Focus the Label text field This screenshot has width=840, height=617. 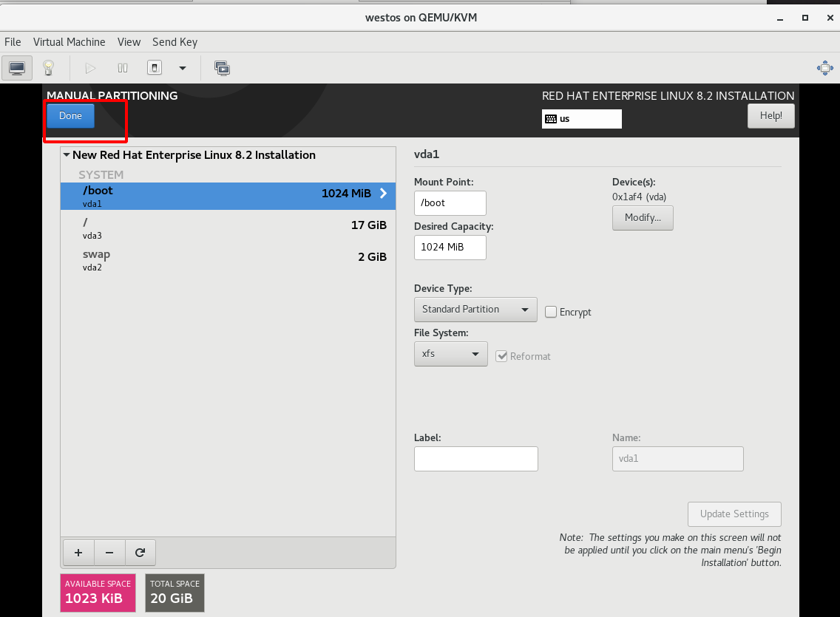(x=475, y=459)
